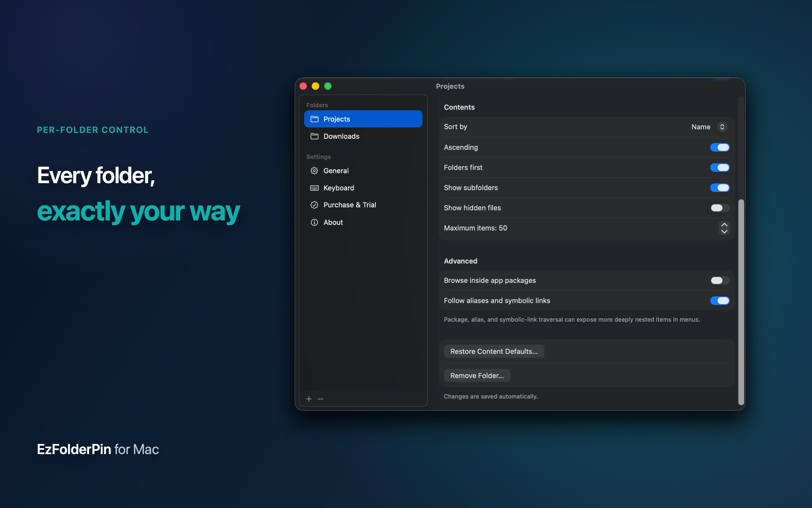812x508 pixels.
Task: Click Restore Content Defaults button
Action: click(494, 351)
